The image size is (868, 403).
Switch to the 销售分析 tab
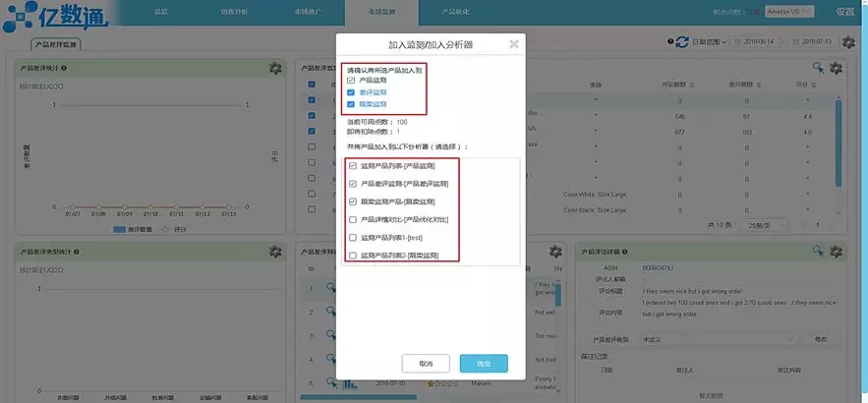pos(234,12)
